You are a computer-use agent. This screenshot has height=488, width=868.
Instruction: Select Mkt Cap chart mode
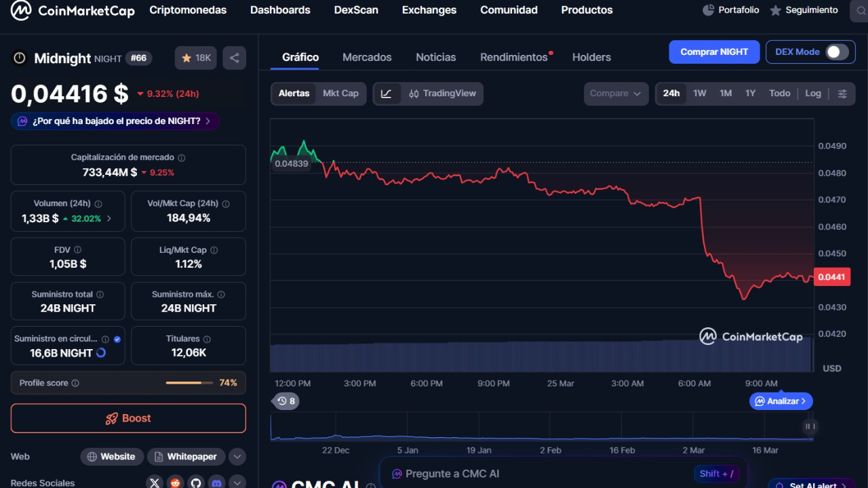340,94
